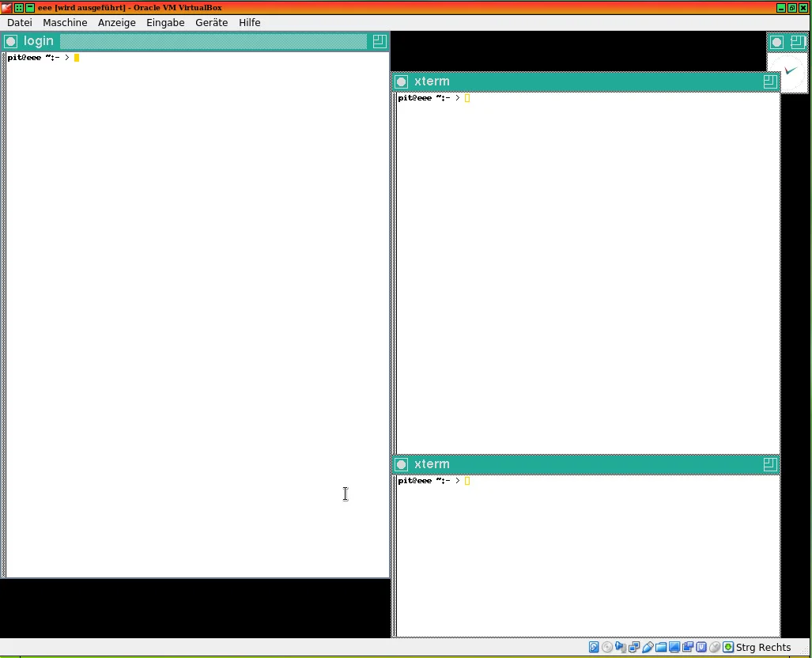
Task: Click the resize icon of the lower xterm
Action: tap(770, 464)
